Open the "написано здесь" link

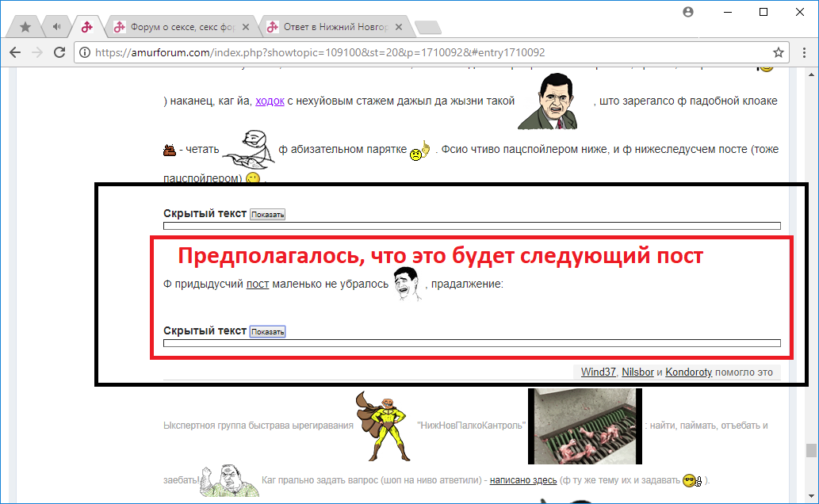coord(522,479)
